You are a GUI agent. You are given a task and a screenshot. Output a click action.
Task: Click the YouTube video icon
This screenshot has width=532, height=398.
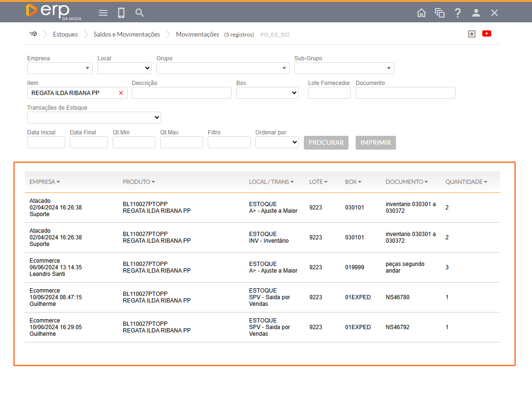coord(486,34)
